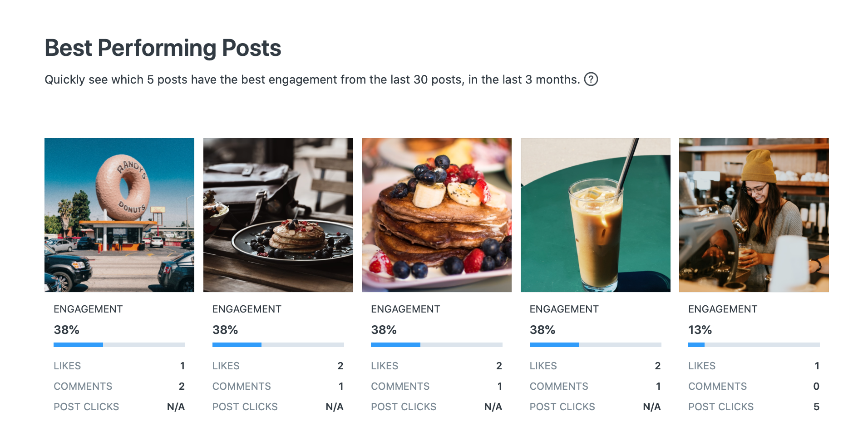Select the 13% engagement value
The height and width of the screenshot is (447, 868).
[700, 330]
